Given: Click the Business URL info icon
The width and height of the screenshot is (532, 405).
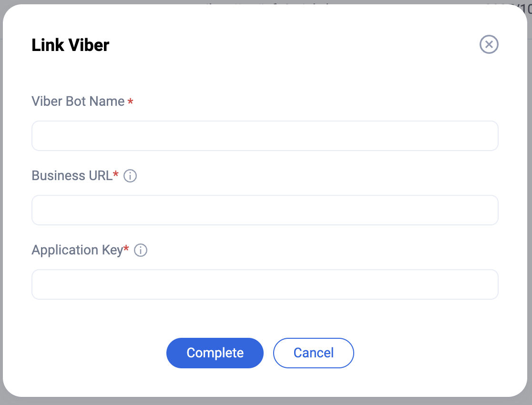Looking at the screenshot, I should point(130,176).
